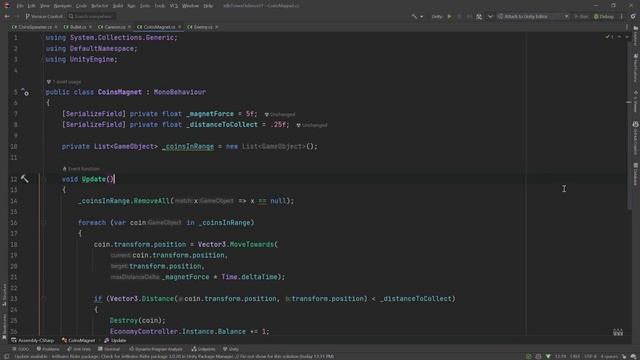Expand the build hammer dropdown arrow
Viewport: 640px width, 360px height.
coord(422,16)
